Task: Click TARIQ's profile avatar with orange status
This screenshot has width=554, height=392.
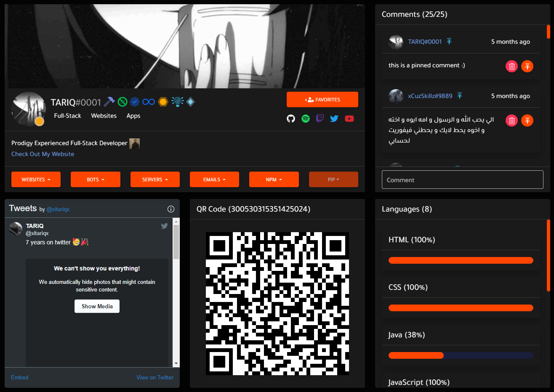Action: [x=29, y=109]
